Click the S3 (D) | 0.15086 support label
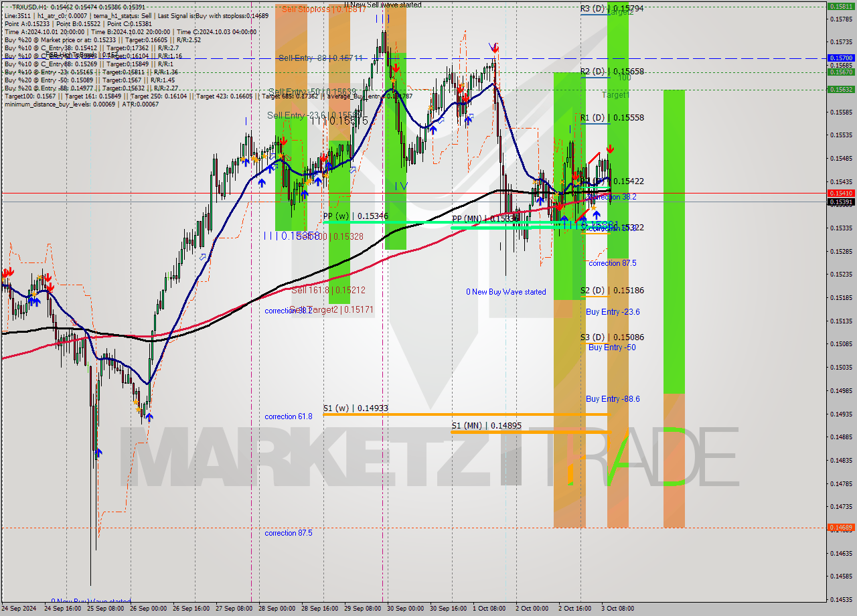Image resolution: width=857 pixels, height=616 pixels. coord(612,337)
